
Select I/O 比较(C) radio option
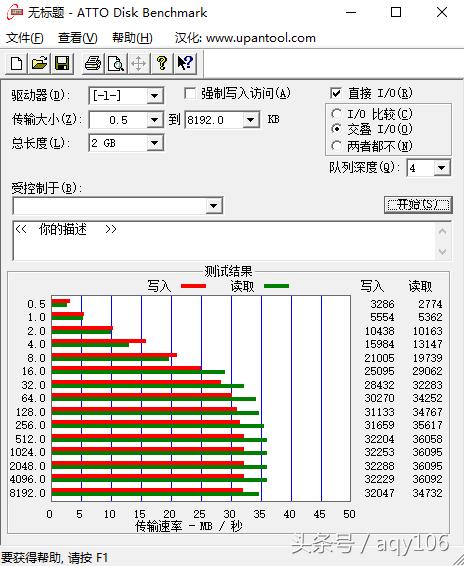pos(336,114)
